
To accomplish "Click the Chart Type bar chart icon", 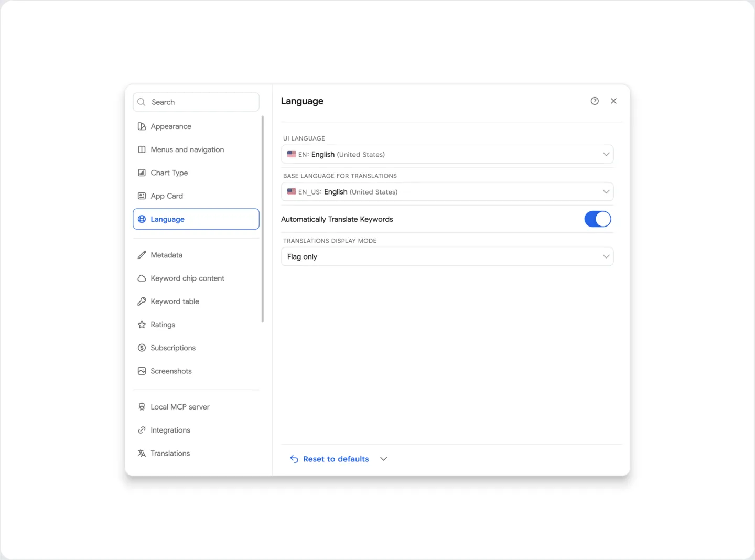I will click(x=142, y=173).
